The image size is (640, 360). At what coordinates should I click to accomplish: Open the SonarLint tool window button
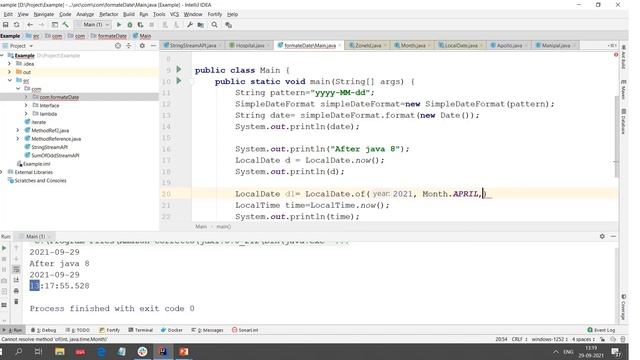pos(245,330)
